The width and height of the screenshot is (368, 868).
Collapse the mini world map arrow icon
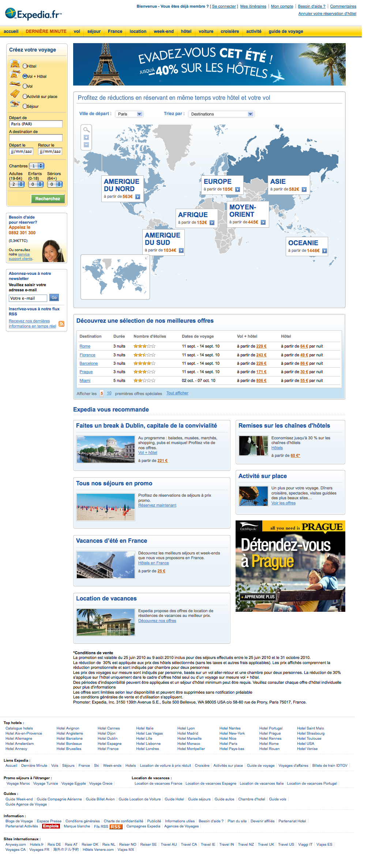click(x=147, y=258)
